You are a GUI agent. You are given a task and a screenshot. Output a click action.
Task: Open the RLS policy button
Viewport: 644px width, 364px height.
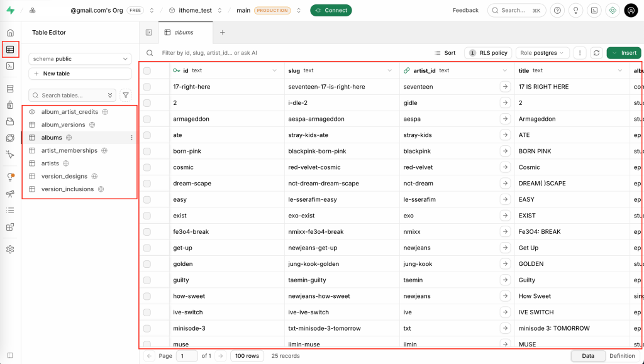[x=488, y=53]
